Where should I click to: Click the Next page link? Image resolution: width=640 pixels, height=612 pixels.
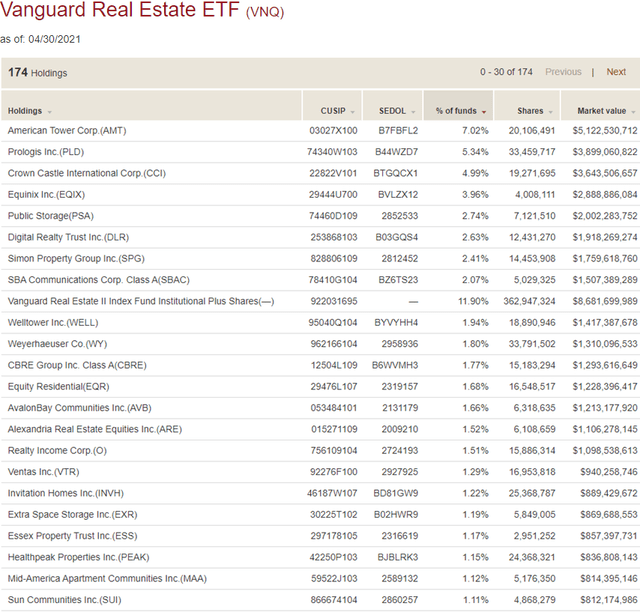click(616, 72)
